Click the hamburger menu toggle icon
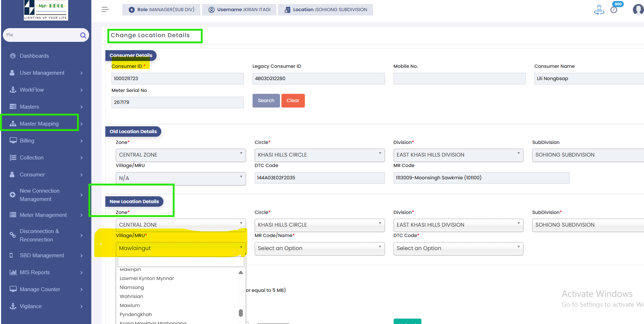 pos(105,9)
